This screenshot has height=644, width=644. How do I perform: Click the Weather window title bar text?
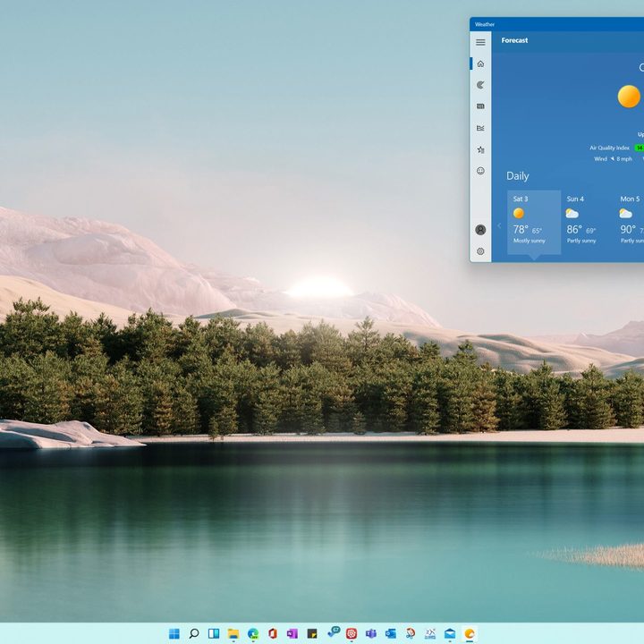485,24
